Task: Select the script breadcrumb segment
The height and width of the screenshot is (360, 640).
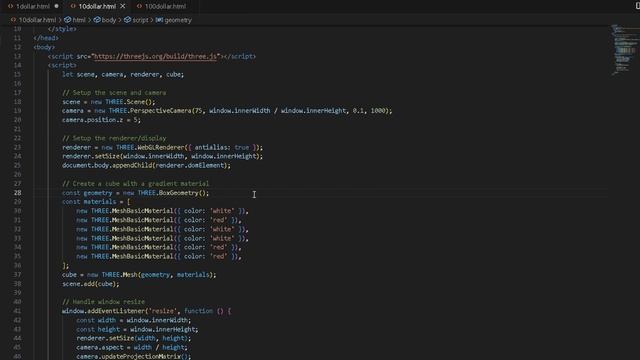Action: click(x=140, y=20)
